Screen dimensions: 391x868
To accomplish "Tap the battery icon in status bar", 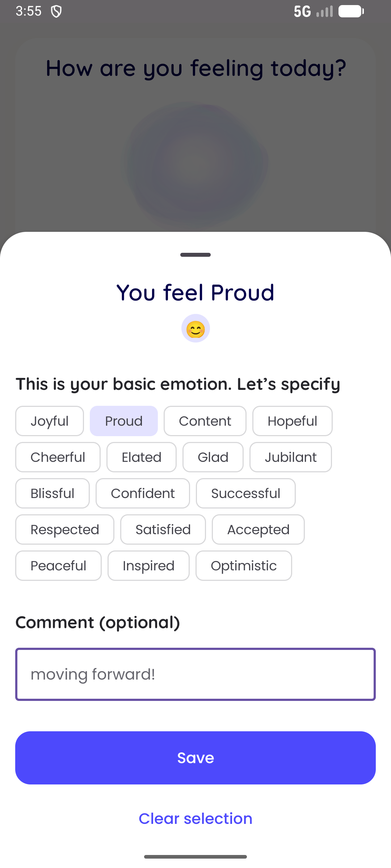I will pos(351,11).
